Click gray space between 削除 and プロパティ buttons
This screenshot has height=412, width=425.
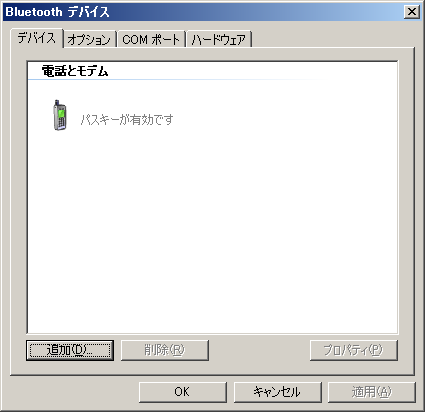click(259, 350)
